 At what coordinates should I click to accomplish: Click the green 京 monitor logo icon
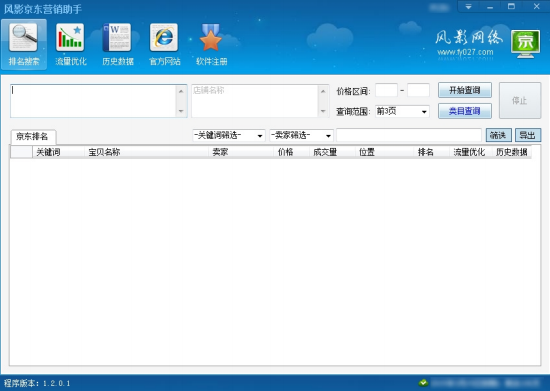click(x=525, y=44)
